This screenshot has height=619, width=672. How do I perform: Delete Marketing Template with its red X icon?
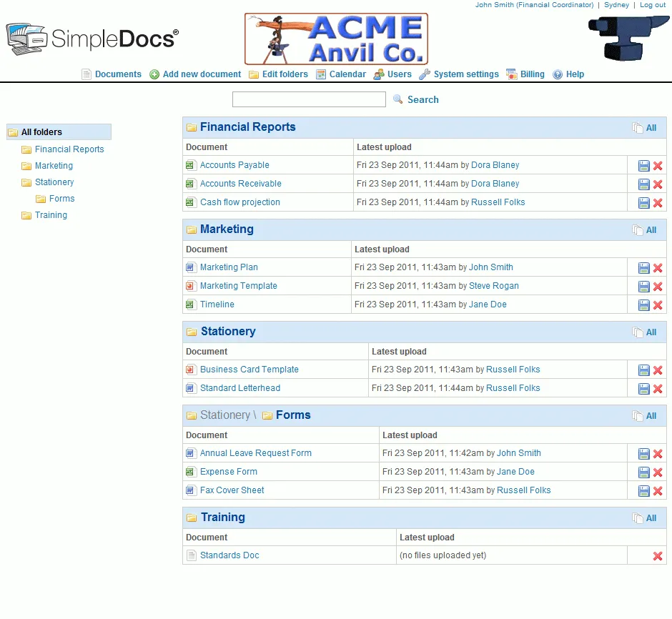656,286
